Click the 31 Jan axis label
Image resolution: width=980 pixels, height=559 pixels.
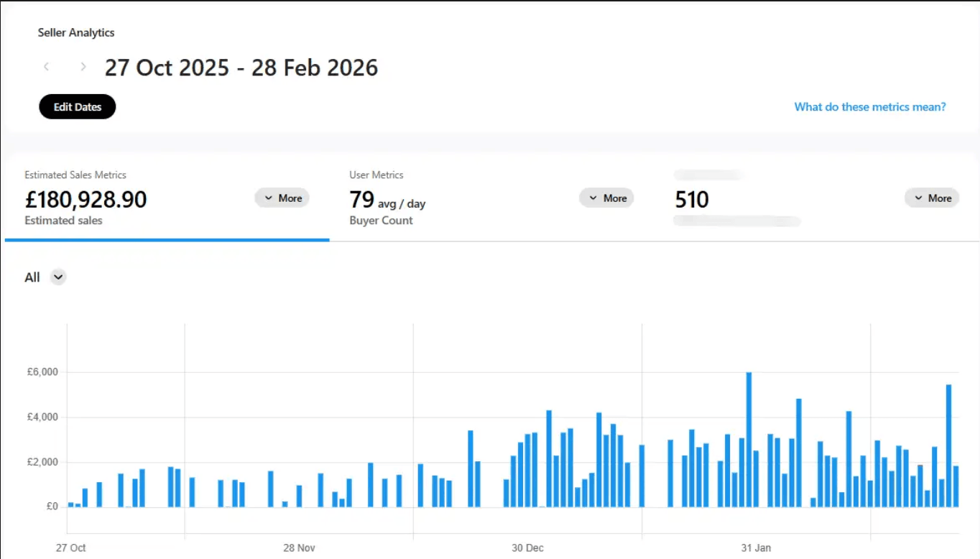click(x=756, y=548)
